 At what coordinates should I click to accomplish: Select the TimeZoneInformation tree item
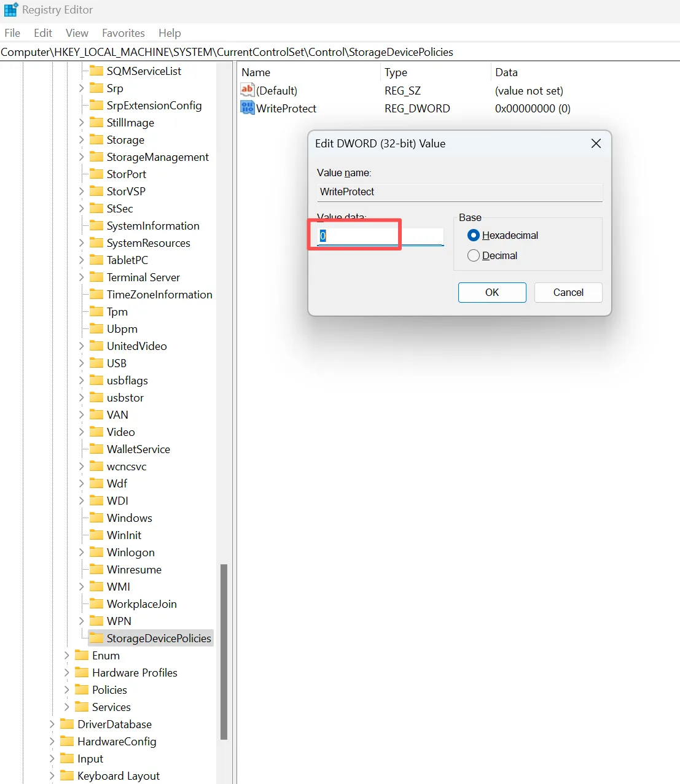pos(159,294)
